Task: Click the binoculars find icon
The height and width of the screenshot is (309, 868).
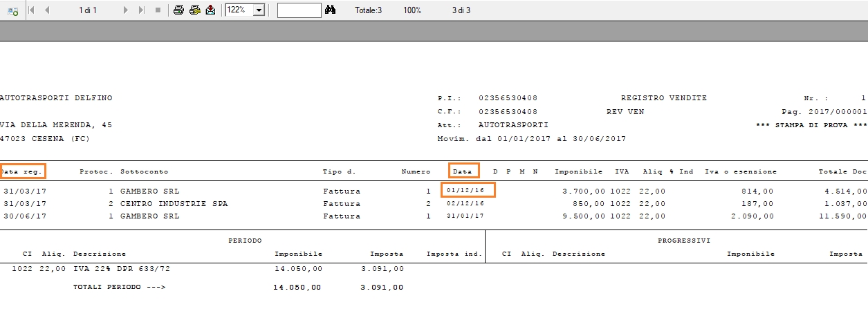Action: tap(330, 11)
